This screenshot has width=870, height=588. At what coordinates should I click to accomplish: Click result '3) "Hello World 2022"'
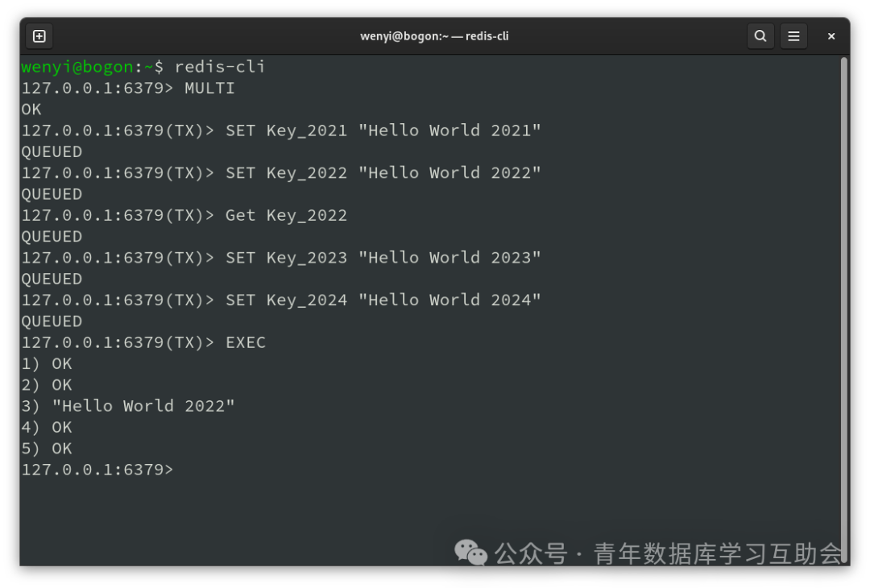pyautogui.click(x=128, y=406)
